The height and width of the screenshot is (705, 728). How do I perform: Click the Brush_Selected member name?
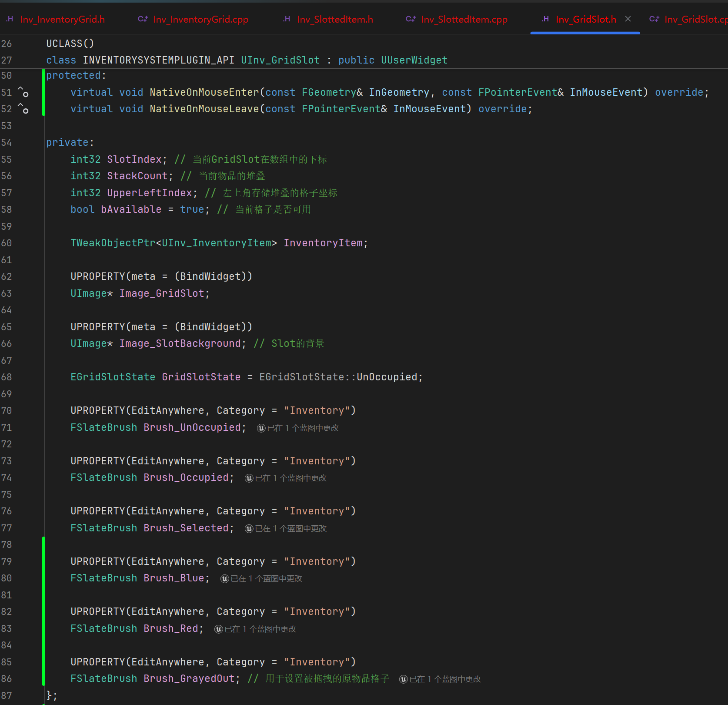pyautogui.click(x=186, y=528)
